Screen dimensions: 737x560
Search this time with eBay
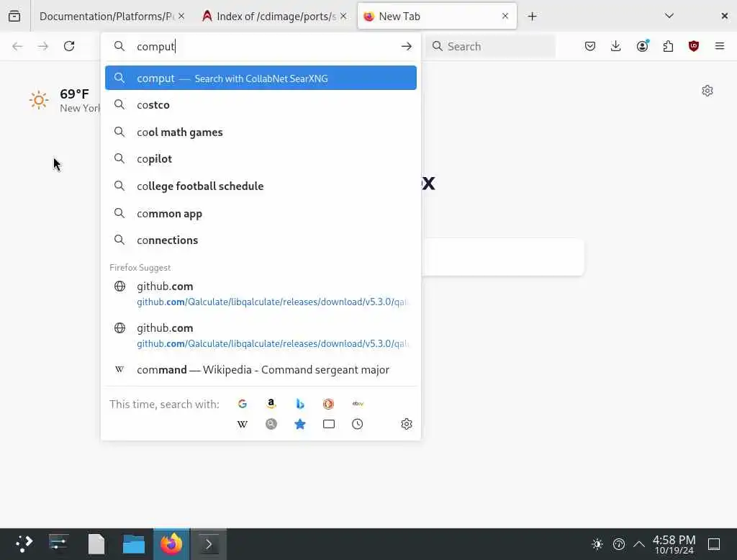click(x=358, y=404)
